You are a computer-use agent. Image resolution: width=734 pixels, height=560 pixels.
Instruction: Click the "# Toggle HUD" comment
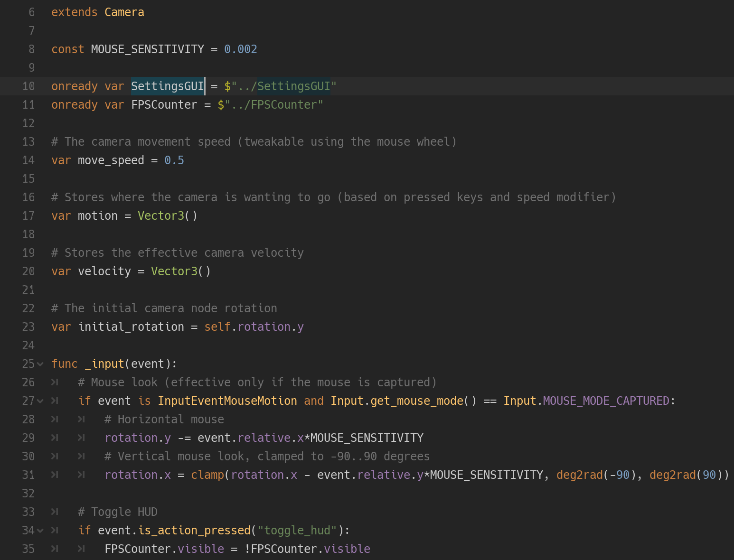coord(118,512)
